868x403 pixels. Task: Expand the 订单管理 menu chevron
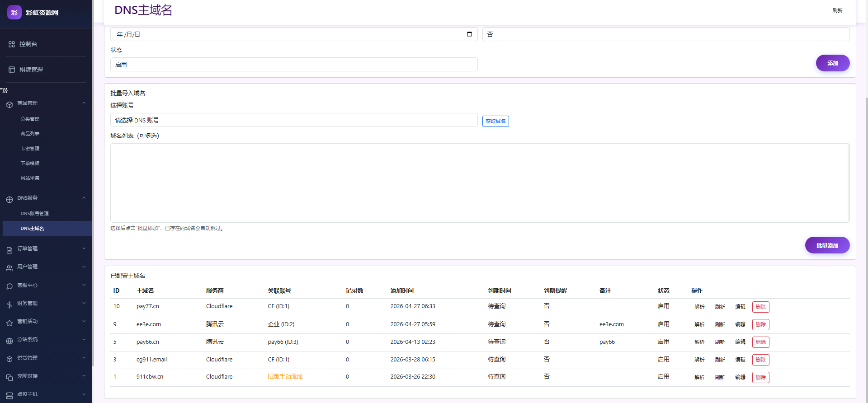click(84, 248)
